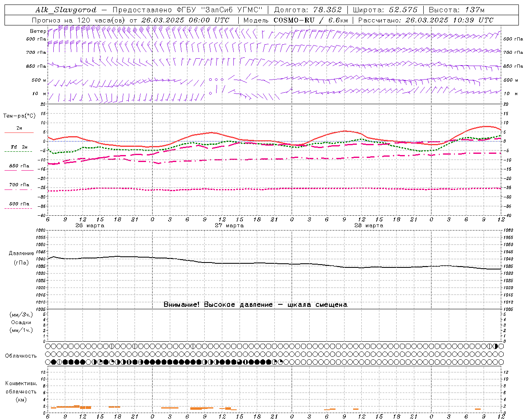
Task: Click the elevation text Высота: 137м
Action: pyautogui.click(x=457, y=10)
